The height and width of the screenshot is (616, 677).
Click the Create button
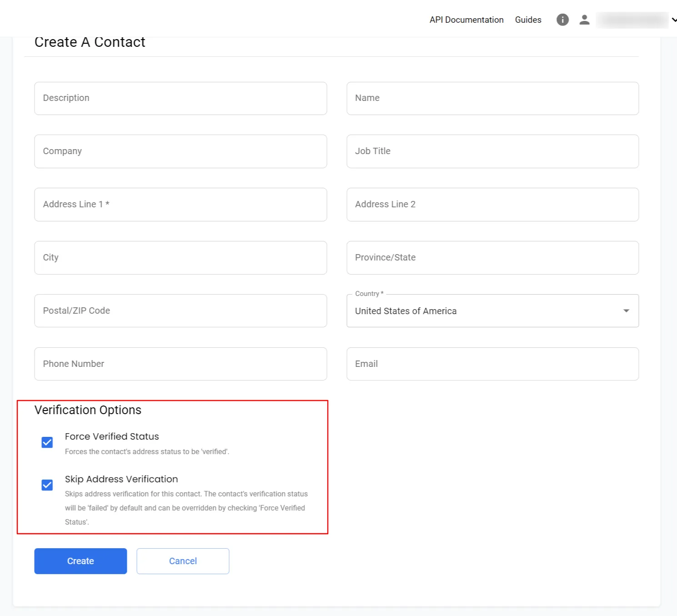(80, 561)
